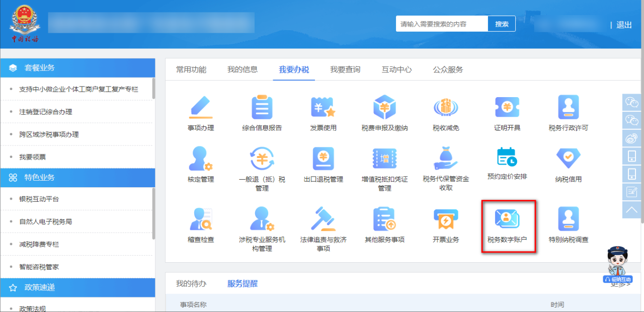This screenshot has width=644, height=312.
Task: Click the 出口退税管理 icon
Action: pyautogui.click(x=323, y=159)
